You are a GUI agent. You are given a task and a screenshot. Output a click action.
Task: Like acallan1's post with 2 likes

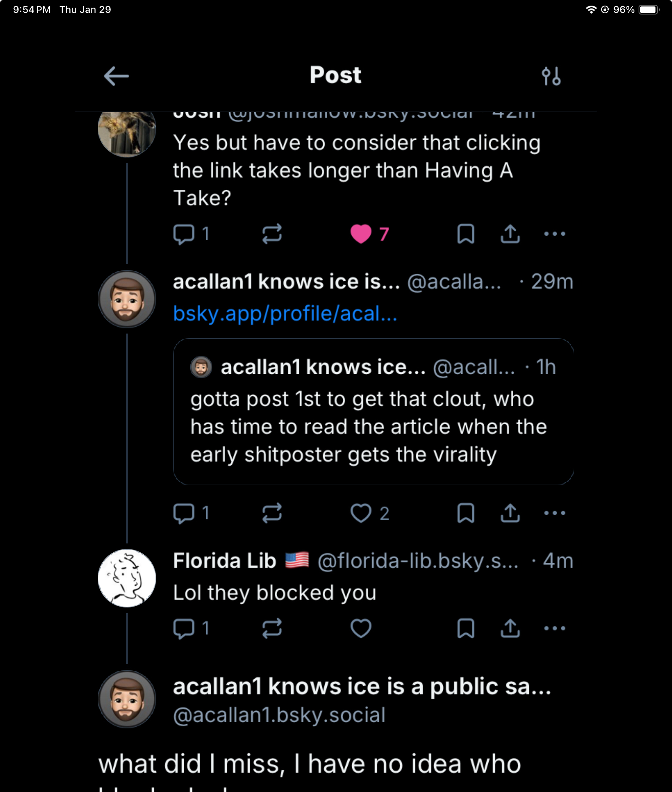point(361,513)
